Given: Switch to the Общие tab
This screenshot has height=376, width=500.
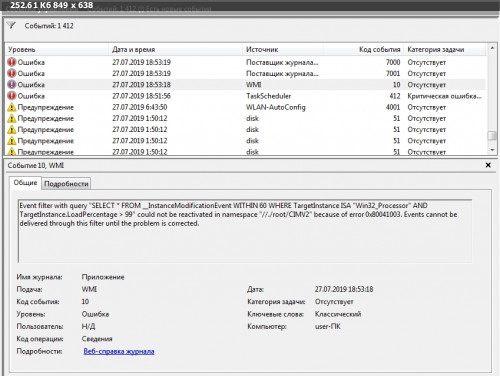Looking at the screenshot, I should 25,183.
